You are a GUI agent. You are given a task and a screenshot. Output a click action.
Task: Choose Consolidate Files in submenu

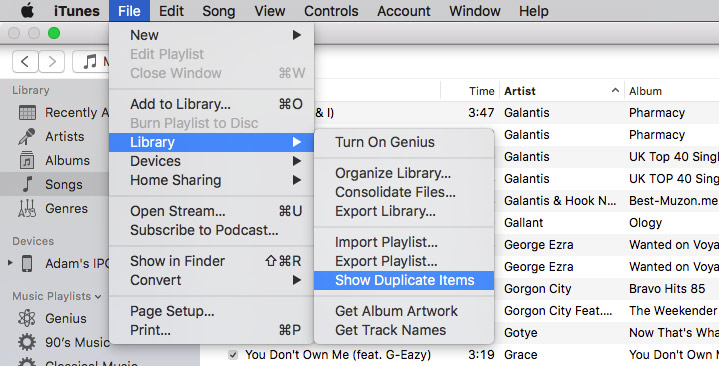pos(404,192)
